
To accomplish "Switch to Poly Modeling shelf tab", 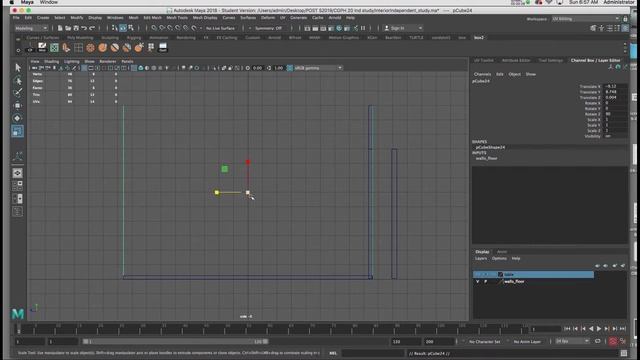I will click(x=80, y=38).
